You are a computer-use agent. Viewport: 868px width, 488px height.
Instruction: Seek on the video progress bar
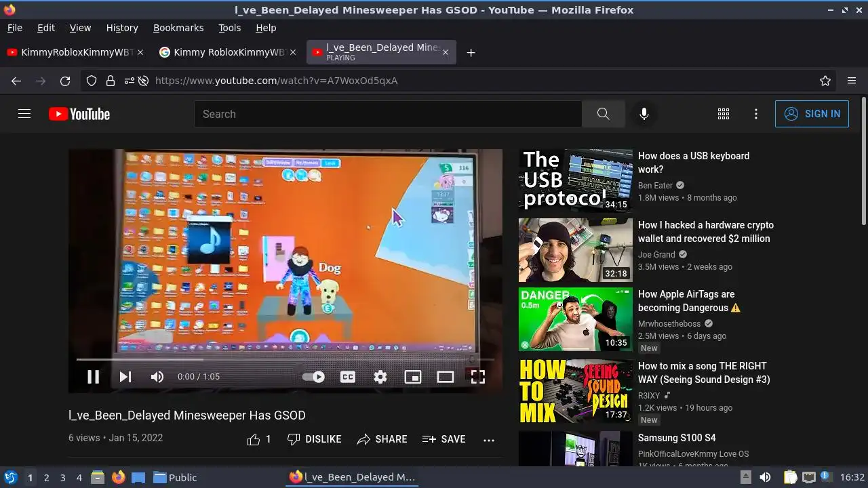pos(285,359)
